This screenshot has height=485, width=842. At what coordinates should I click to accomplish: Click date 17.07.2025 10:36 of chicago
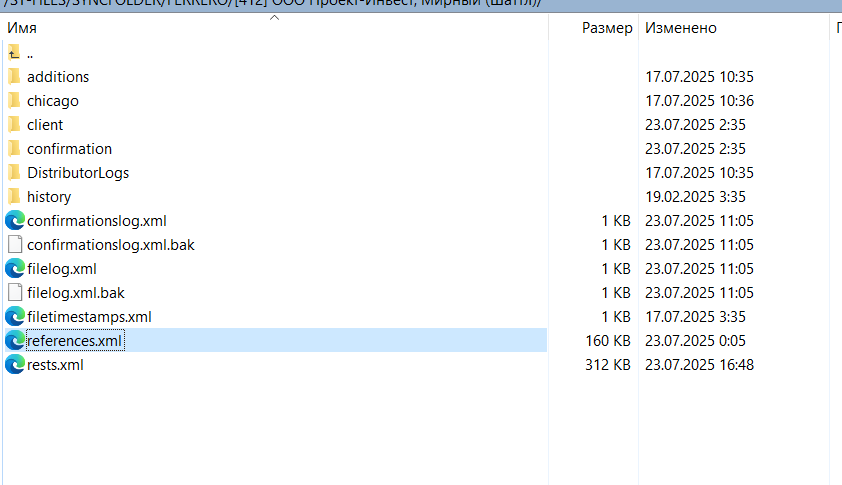pos(700,101)
